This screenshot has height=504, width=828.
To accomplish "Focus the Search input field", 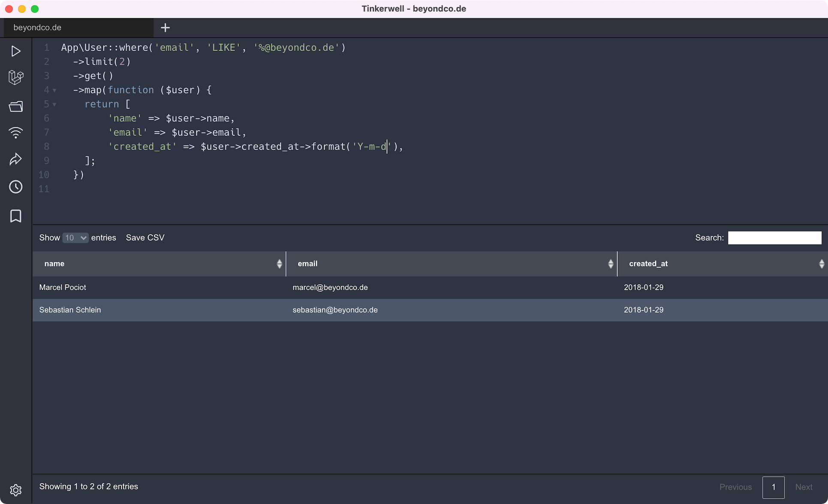I will tap(774, 238).
